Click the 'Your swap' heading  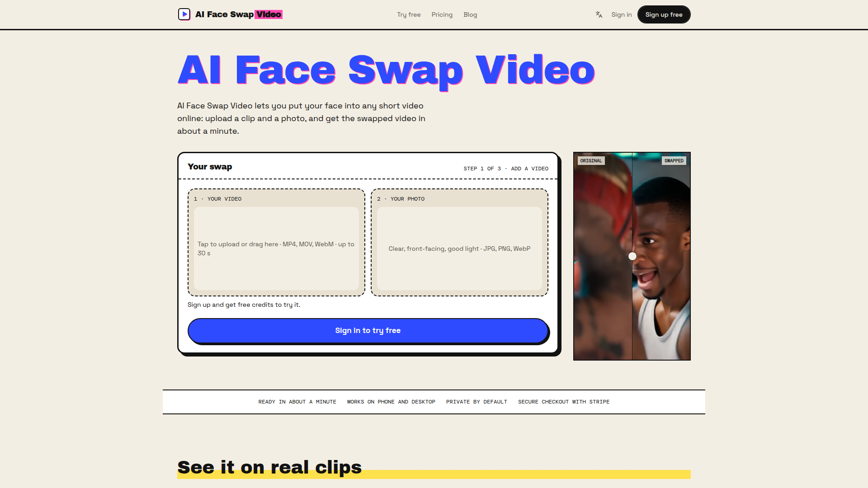point(210,167)
